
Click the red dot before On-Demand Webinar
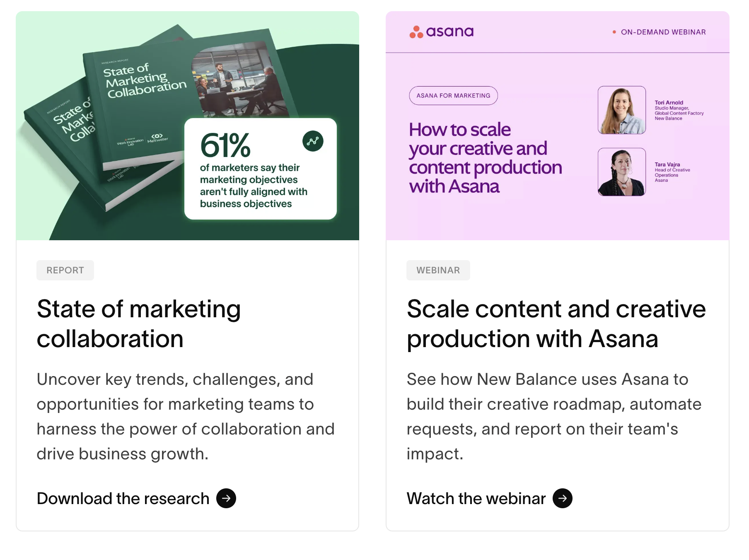coord(614,32)
